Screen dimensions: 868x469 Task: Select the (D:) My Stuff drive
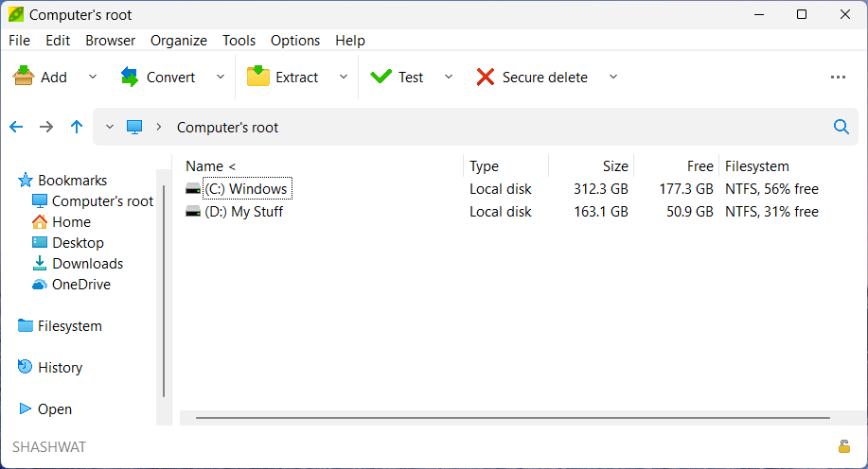(x=243, y=212)
